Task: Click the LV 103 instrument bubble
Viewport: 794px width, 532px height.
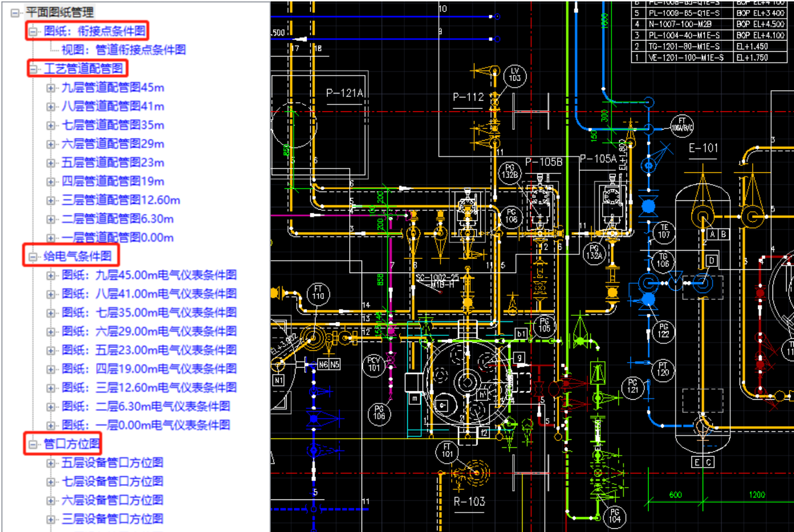Action: coord(515,75)
